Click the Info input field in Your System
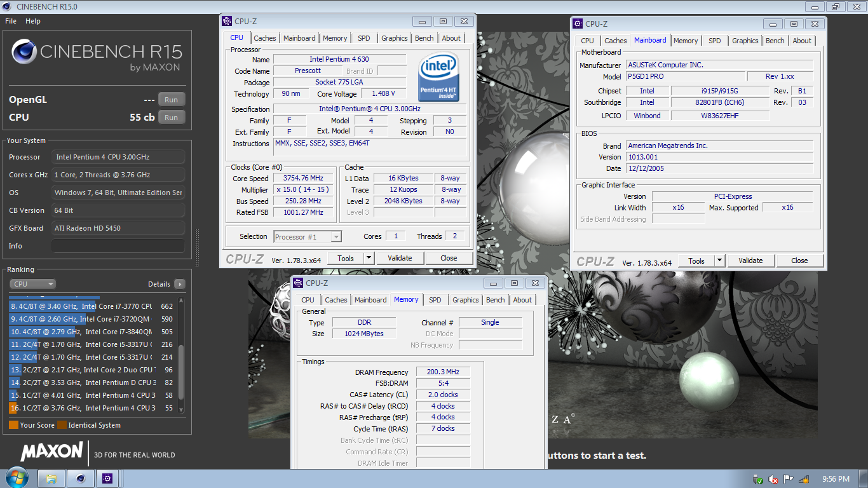Image resolution: width=868 pixels, height=488 pixels. click(118, 246)
